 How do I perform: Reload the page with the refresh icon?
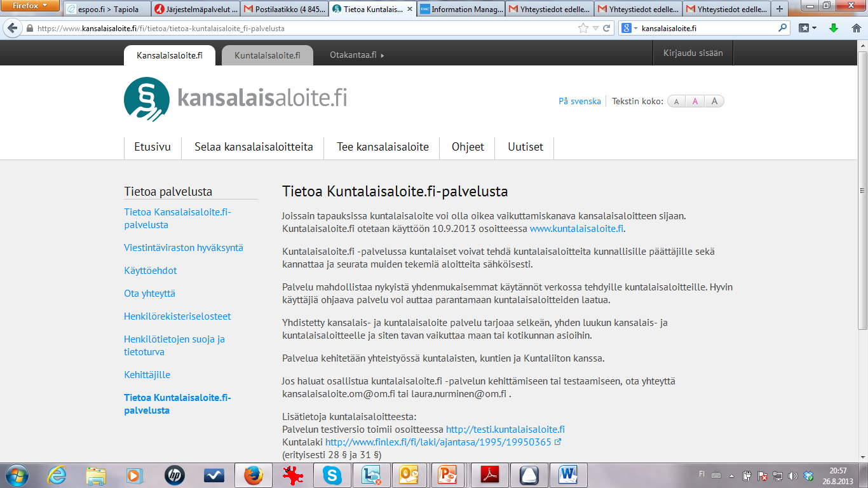[x=607, y=29]
